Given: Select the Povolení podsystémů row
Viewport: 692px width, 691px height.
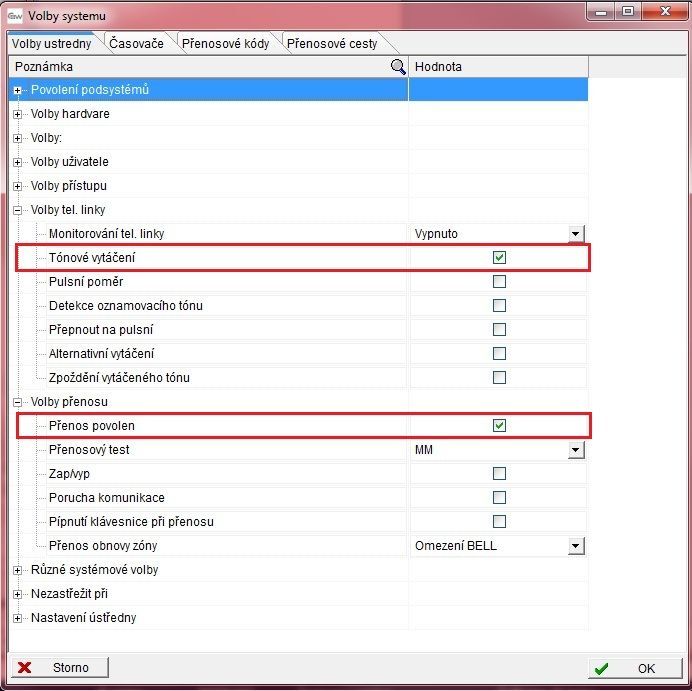Looking at the screenshot, I should [x=90, y=90].
